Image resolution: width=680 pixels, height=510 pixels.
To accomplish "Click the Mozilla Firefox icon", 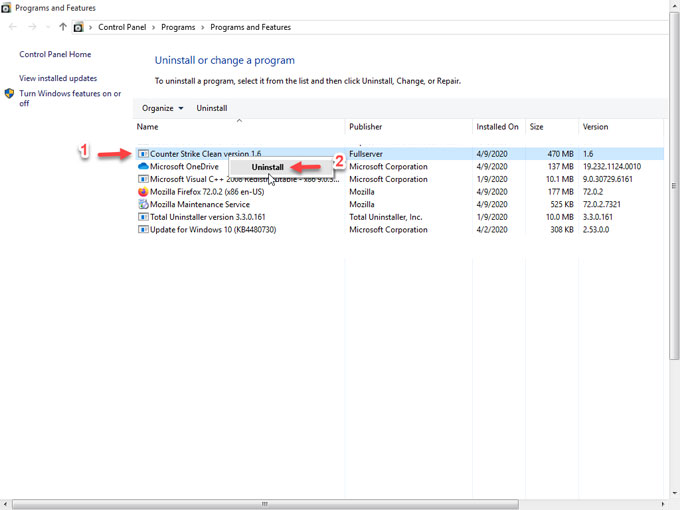I will (143, 191).
